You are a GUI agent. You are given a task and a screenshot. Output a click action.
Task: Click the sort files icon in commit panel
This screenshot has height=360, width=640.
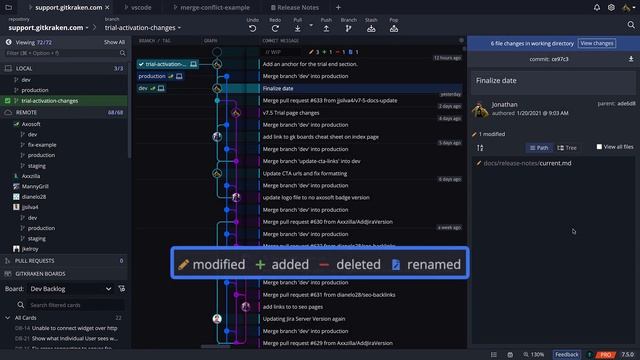pyautogui.click(x=480, y=148)
